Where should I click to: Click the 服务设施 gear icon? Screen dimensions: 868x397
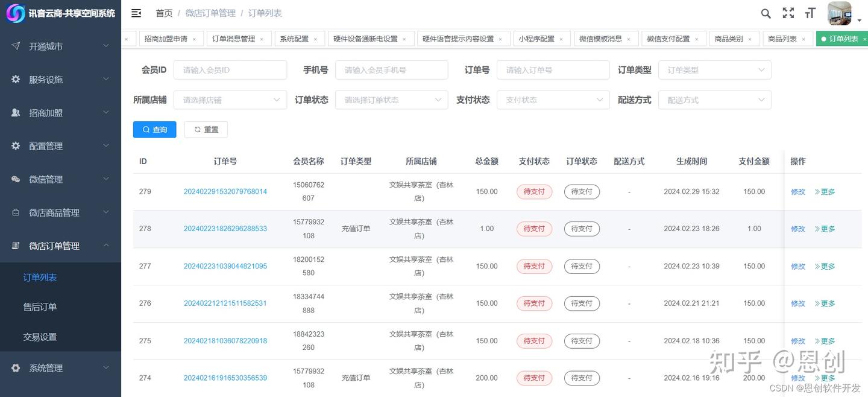tap(16, 80)
